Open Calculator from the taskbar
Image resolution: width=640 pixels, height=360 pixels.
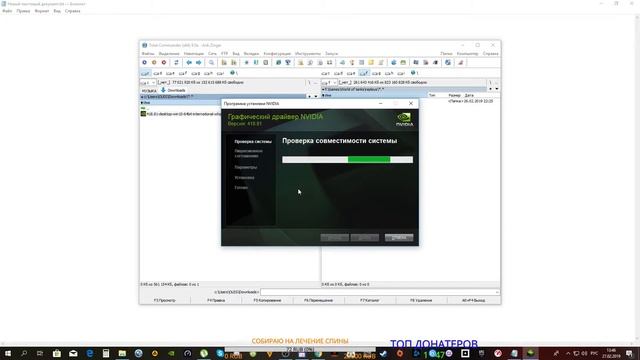[x=106, y=353]
